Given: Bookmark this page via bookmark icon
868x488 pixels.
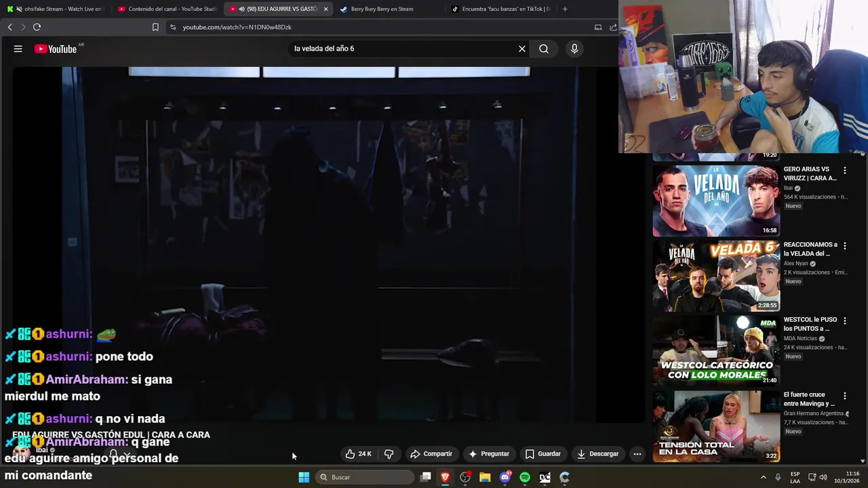Looking at the screenshot, I should [155, 27].
